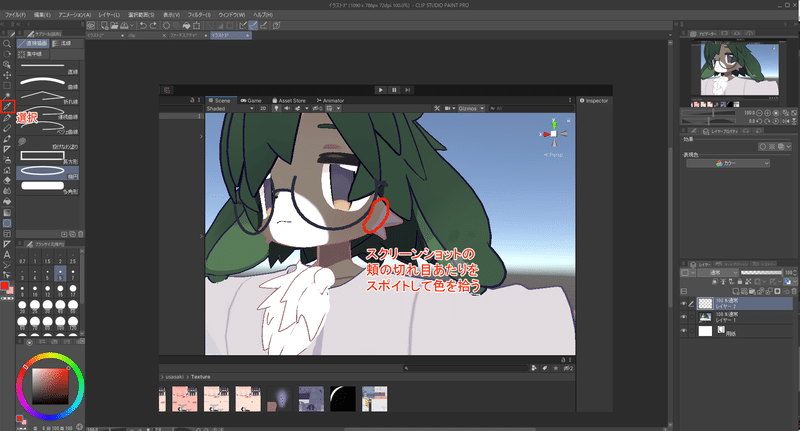Toggle Lock Layer icon in Layer panel
The image size is (800, 431).
(740, 282)
